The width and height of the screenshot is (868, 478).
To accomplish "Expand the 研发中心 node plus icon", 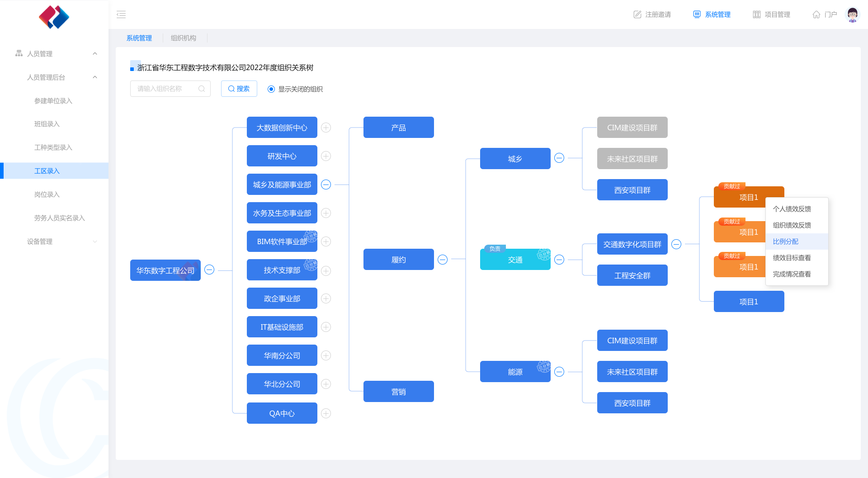I will coord(326,156).
